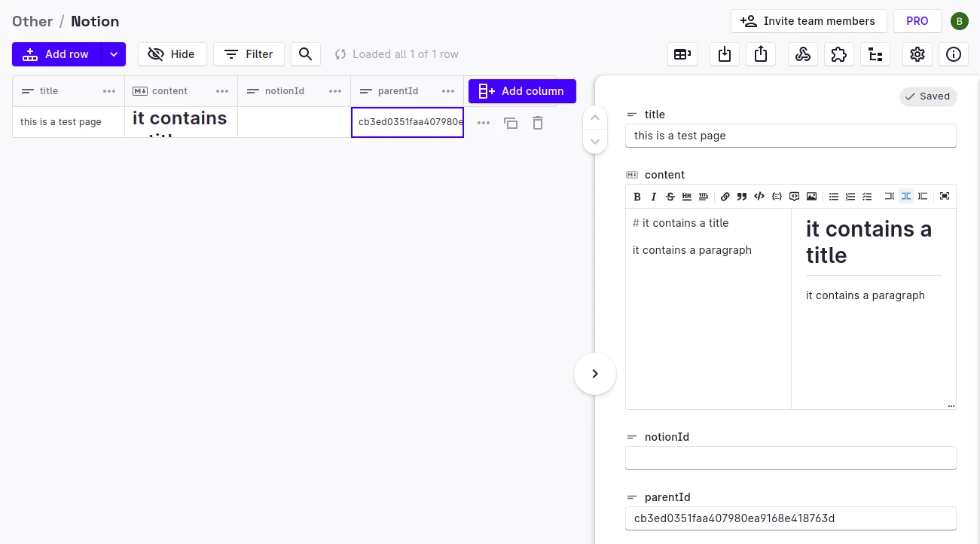
Task: Click the Saved status chip
Action: point(928,96)
